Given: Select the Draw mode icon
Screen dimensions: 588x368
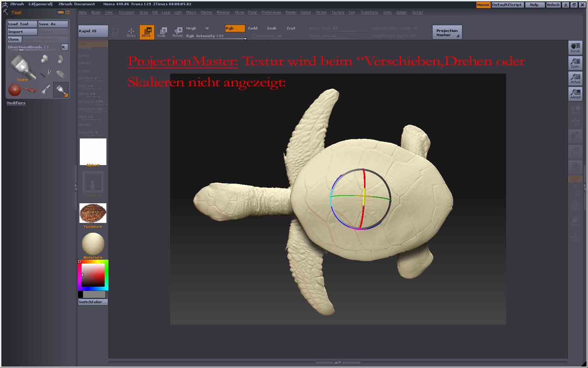Looking at the screenshot, I should point(131,32).
